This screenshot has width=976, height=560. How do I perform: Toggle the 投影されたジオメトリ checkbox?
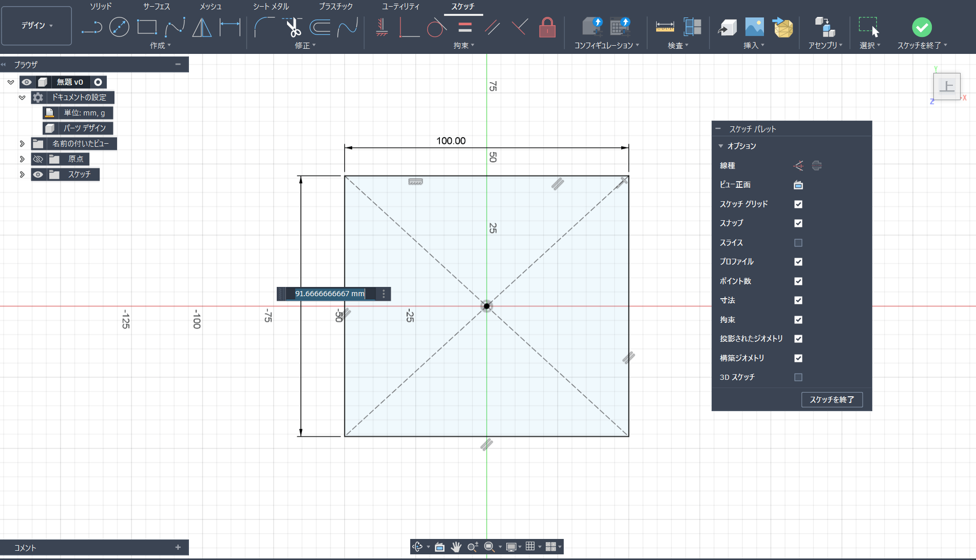tap(798, 339)
